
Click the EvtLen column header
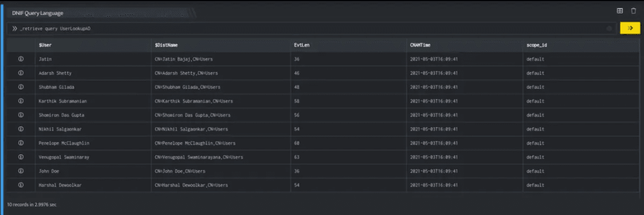(x=302, y=45)
